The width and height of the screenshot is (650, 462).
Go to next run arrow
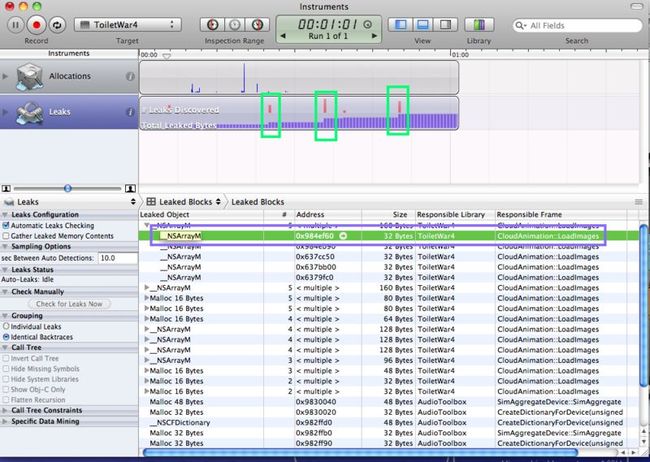click(374, 36)
